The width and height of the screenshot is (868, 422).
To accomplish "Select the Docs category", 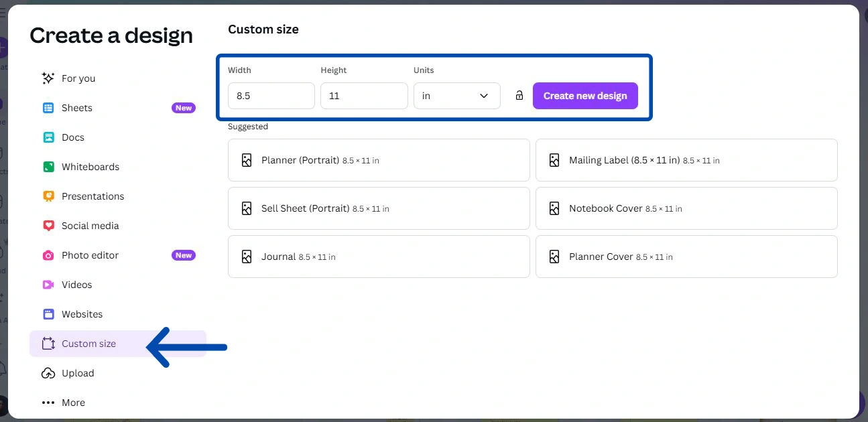I will tap(118, 137).
